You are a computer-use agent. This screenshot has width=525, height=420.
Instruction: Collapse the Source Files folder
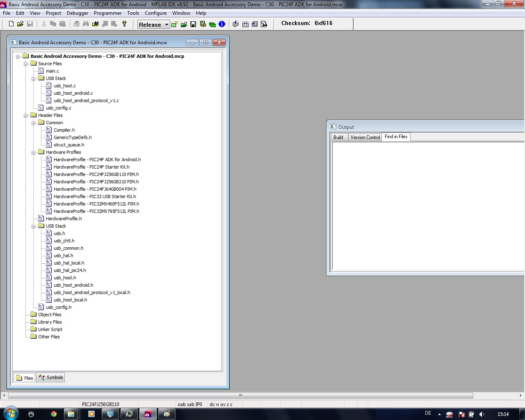[26, 64]
